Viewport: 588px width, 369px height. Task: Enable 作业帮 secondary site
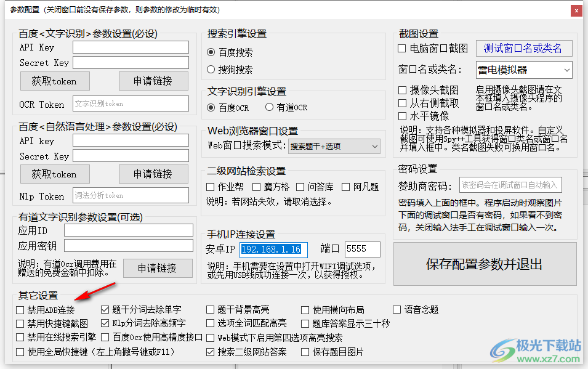click(211, 187)
